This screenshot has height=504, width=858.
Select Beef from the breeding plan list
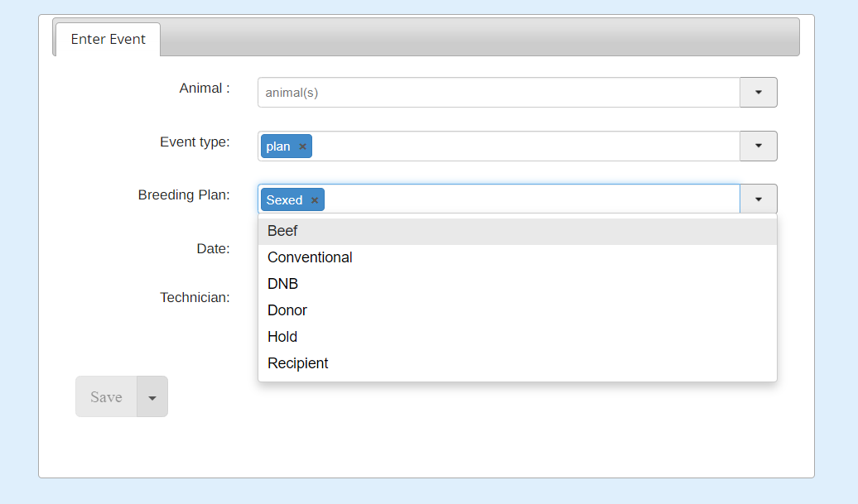282,231
